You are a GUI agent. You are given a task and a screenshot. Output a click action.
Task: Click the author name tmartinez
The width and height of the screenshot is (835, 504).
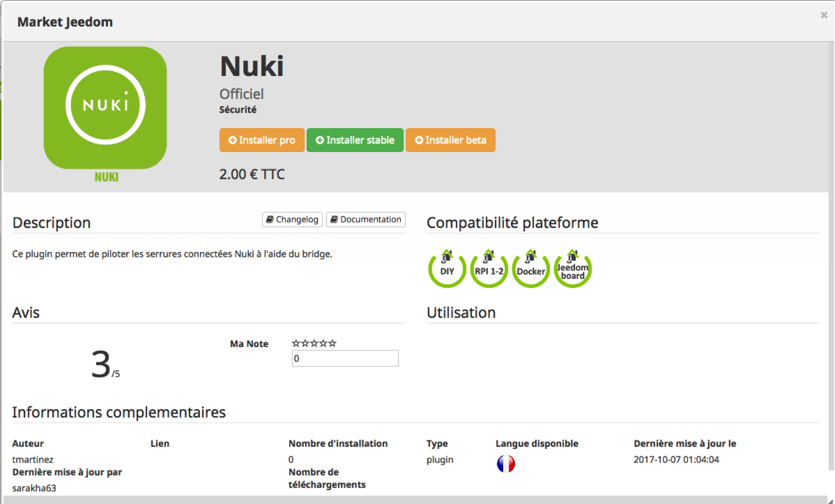33,460
